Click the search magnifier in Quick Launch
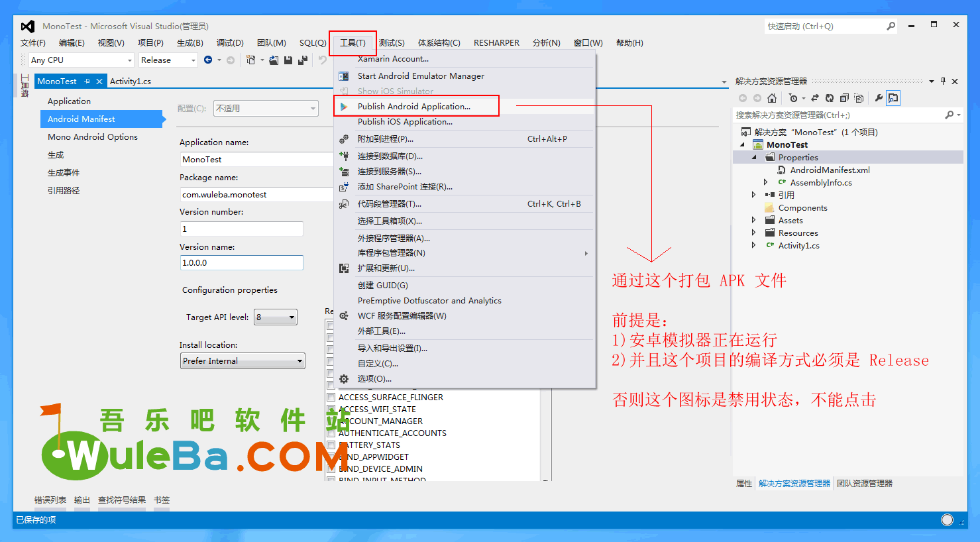This screenshot has height=542, width=980. [891, 26]
